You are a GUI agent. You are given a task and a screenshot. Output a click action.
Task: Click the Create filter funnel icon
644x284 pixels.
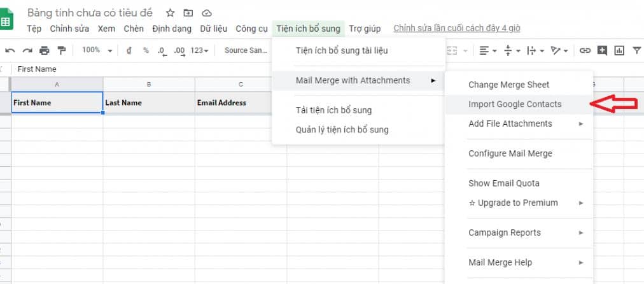(x=637, y=50)
